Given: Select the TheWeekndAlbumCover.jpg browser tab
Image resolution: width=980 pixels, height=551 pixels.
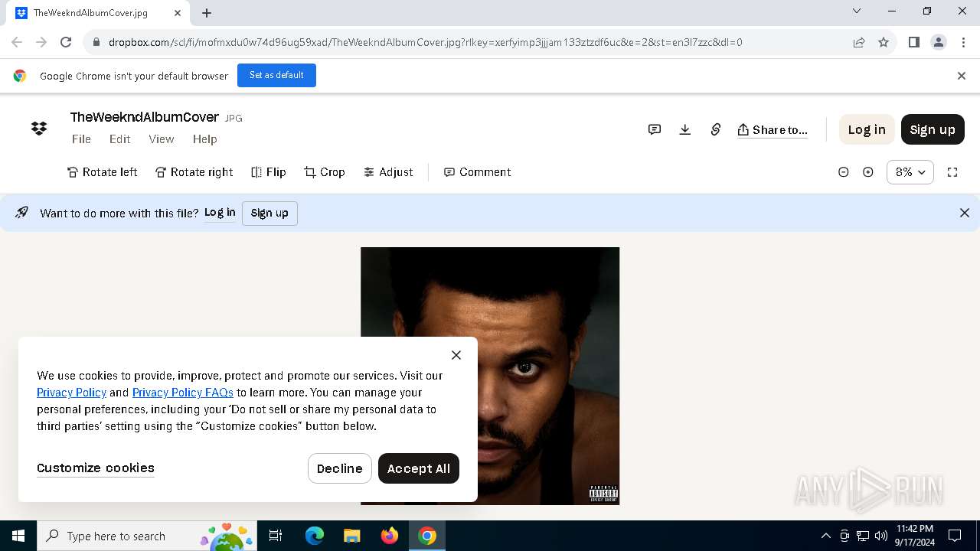Looking at the screenshot, I should pyautogui.click(x=98, y=13).
